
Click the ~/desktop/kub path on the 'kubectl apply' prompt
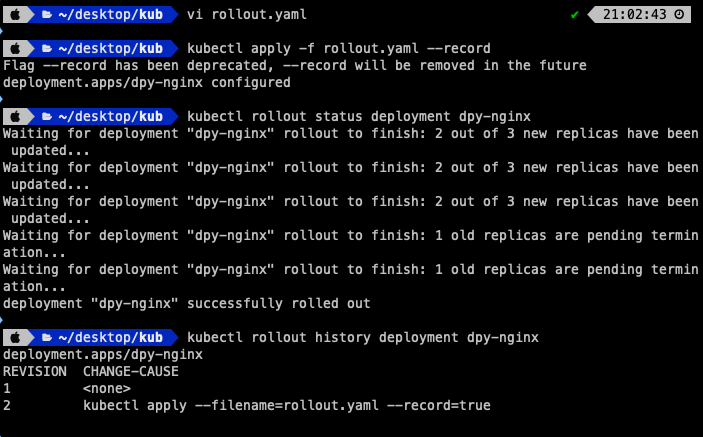pos(110,48)
